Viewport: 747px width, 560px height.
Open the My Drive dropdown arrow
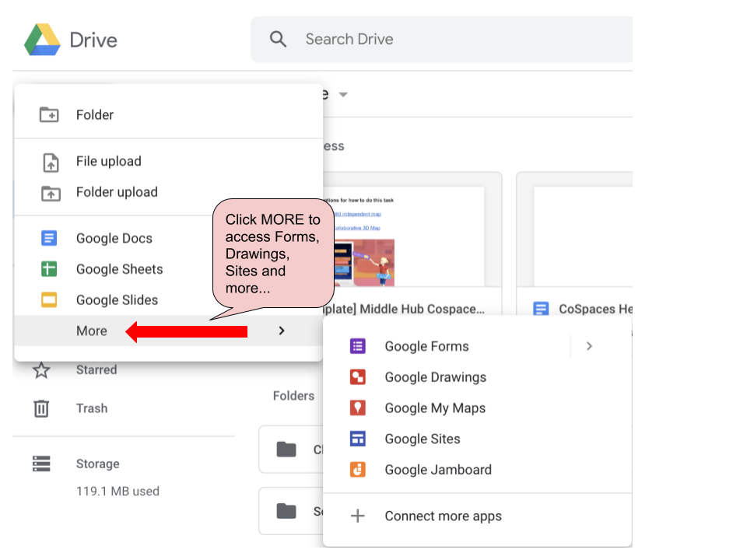pyautogui.click(x=343, y=95)
